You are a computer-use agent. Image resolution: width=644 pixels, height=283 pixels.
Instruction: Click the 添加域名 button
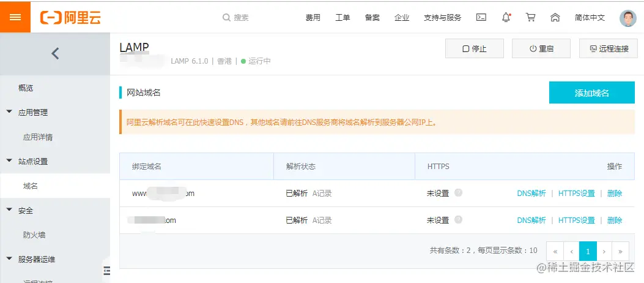592,92
